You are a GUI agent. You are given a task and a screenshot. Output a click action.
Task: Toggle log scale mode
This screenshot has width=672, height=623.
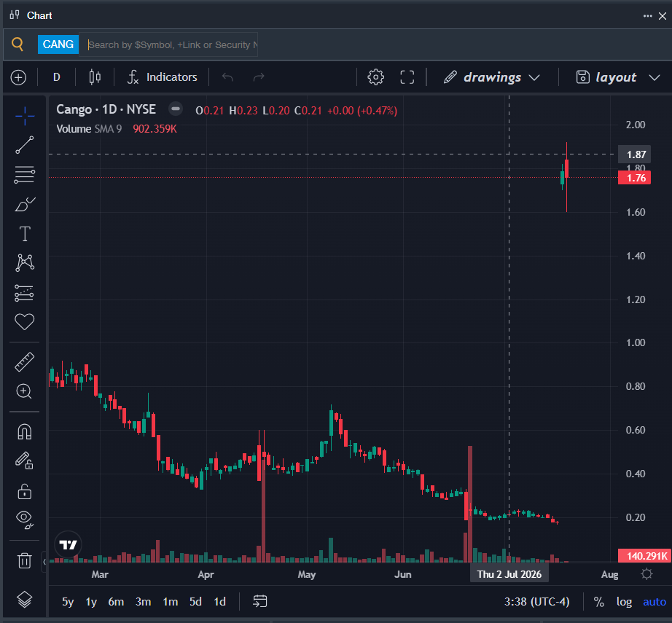(x=624, y=602)
